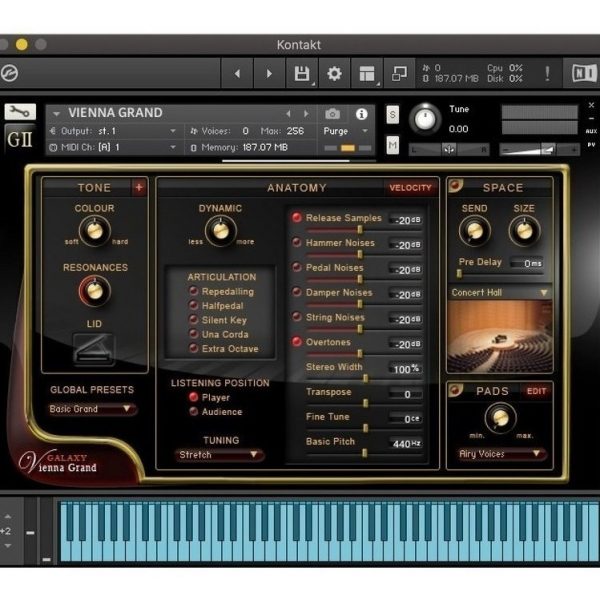The image size is (600, 600).
Task: Click the Basic Pitch slider
Action: (364, 453)
